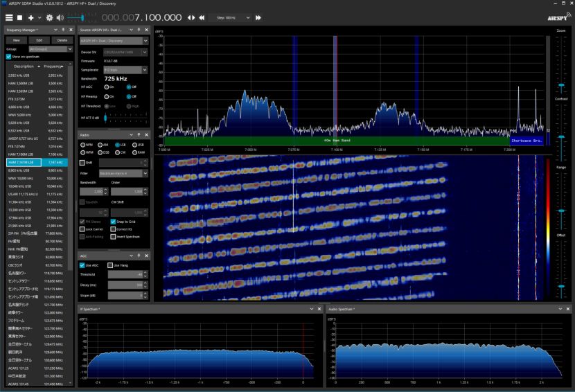Screen dimensions: 575x392
Task: Pin the Frequency Manager panel
Action: point(63,30)
